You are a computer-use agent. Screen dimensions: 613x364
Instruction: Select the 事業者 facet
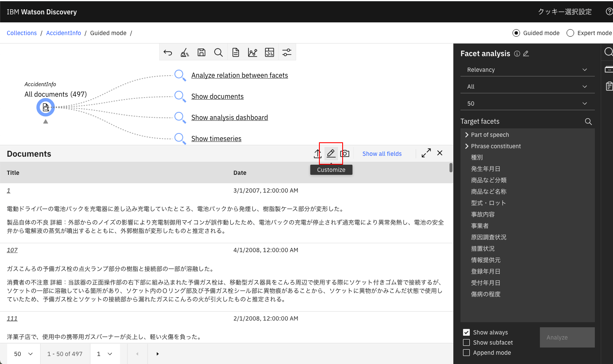point(480,225)
